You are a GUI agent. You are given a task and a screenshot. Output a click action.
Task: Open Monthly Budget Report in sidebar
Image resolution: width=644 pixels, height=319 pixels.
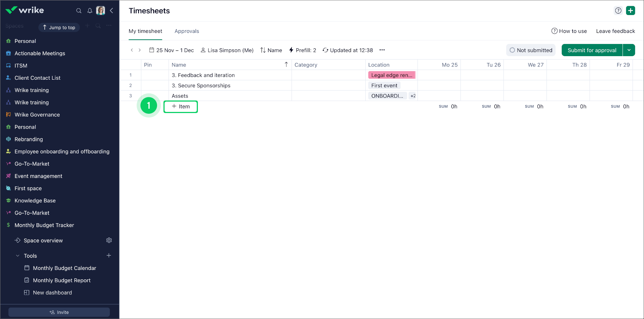point(62,280)
